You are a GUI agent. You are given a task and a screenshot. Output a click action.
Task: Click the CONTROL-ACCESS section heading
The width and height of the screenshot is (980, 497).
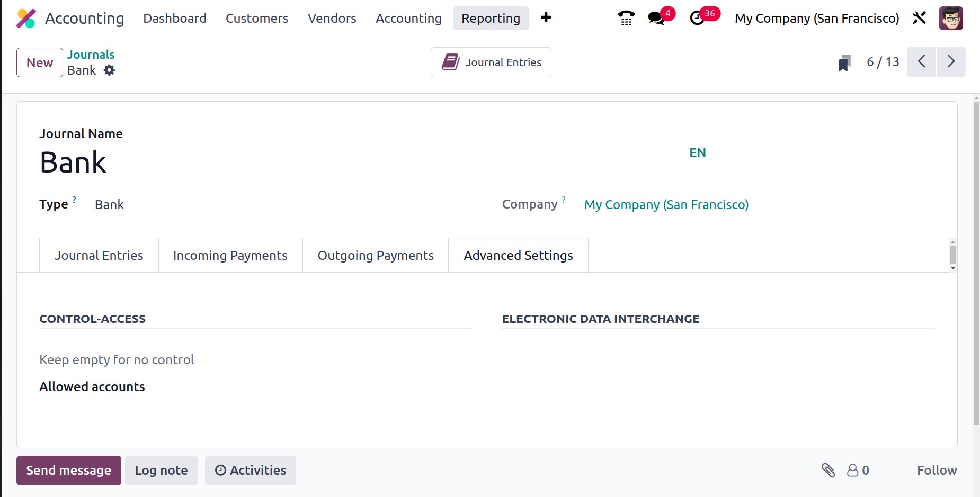pyautogui.click(x=92, y=319)
